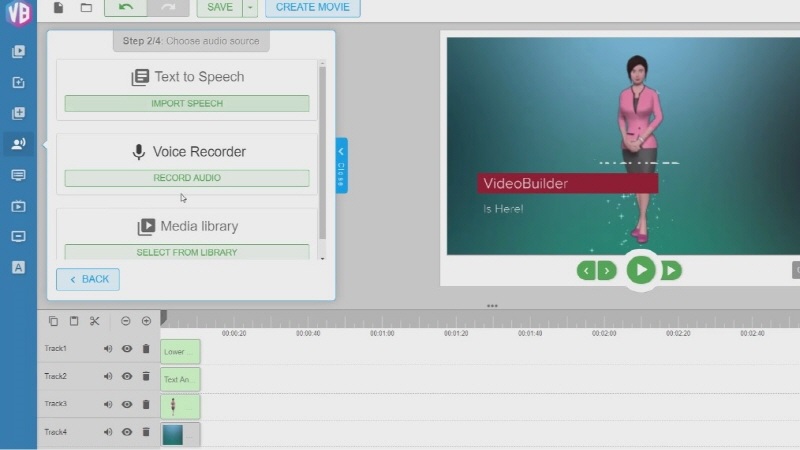The width and height of the screenshot is (800, 450).
Task: Click audio source panel scrollbar
Action: tap(322, 153)
